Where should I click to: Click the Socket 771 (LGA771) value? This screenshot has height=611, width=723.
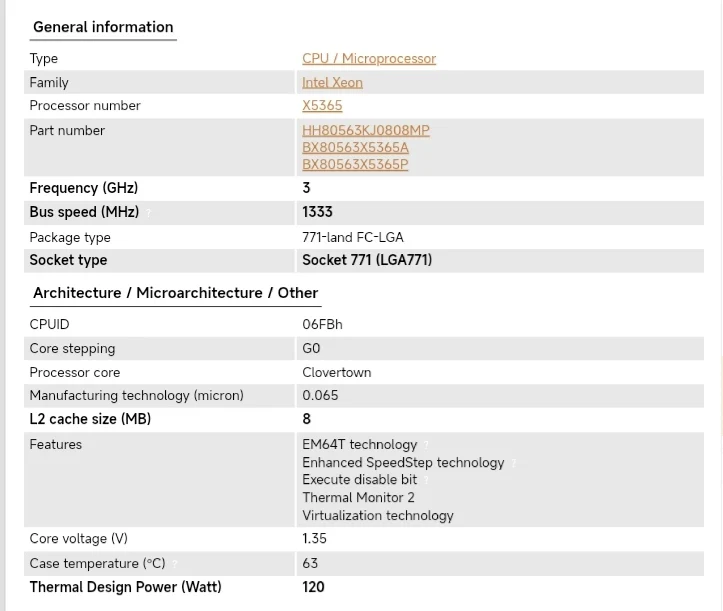[x=367, y=260]
